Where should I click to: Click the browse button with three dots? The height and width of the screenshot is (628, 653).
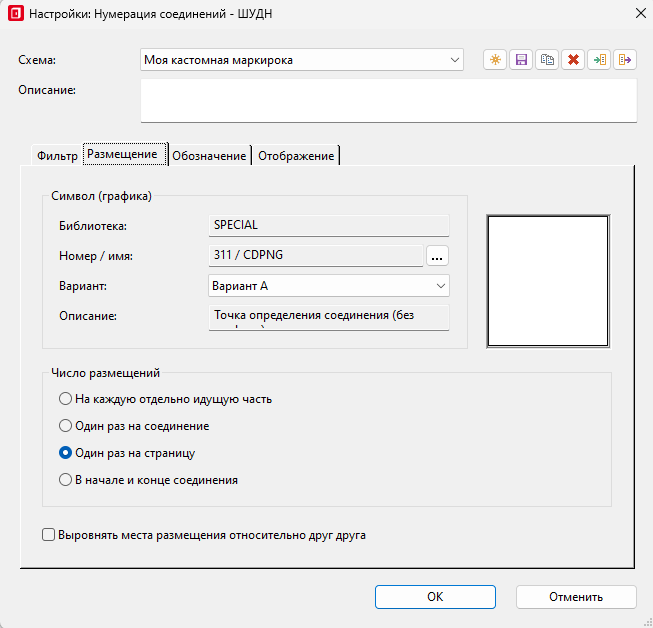pyautogui.click(x=437, y=255)
